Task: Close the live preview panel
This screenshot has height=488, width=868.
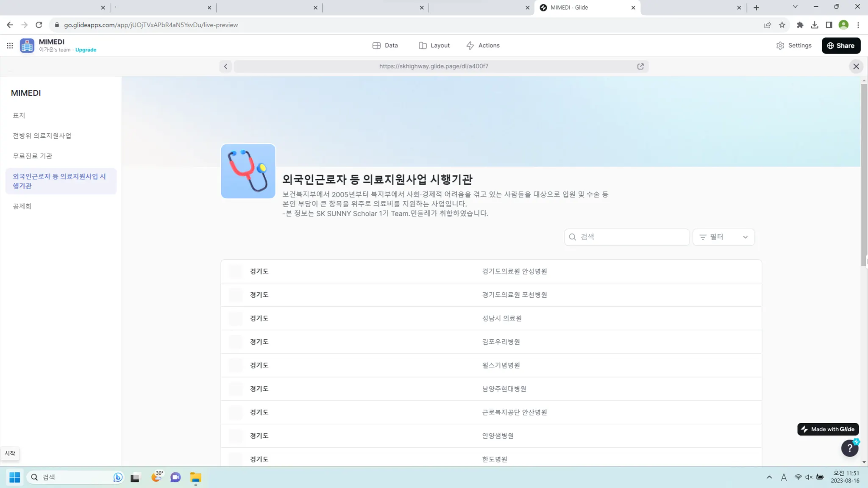Action: click(x=856, y=67)
